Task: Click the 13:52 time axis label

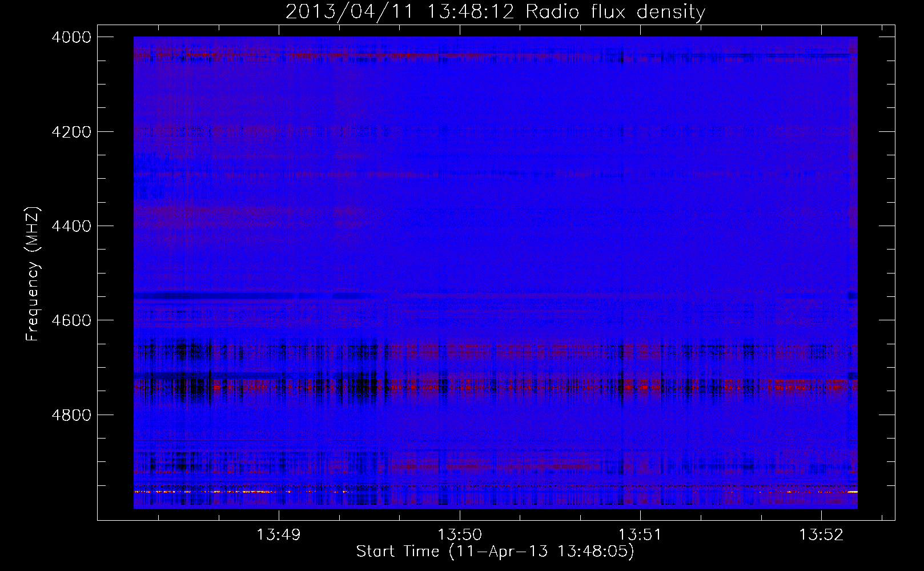Action: pos(821,535)
